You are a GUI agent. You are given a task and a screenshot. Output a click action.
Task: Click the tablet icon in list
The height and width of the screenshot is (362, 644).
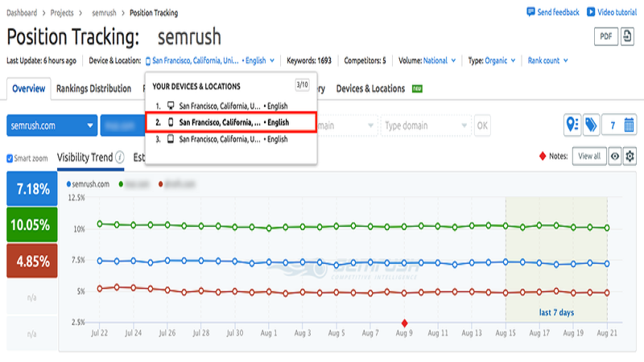pyautogui.click(x=171, y=139)
